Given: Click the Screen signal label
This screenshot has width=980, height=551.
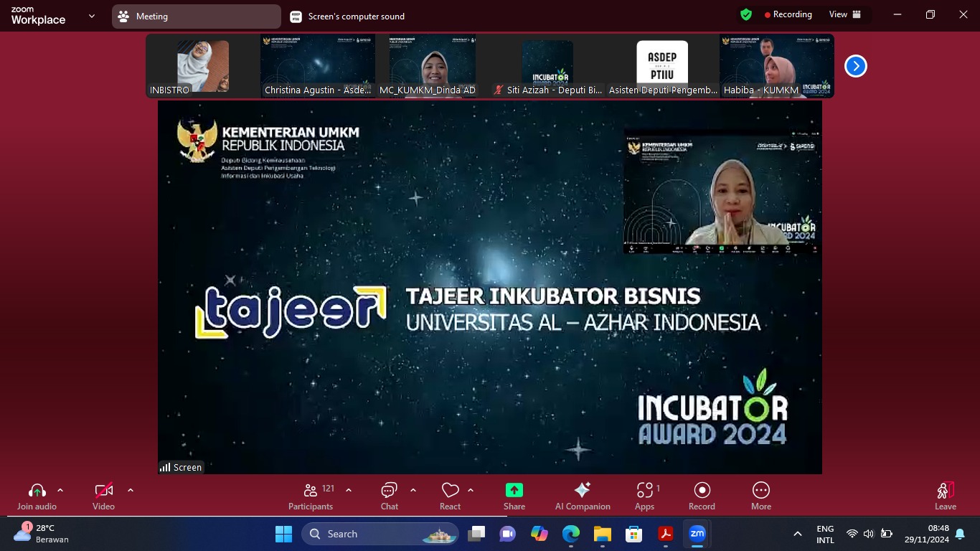Looking at the screenshot, I should [182, 467].
